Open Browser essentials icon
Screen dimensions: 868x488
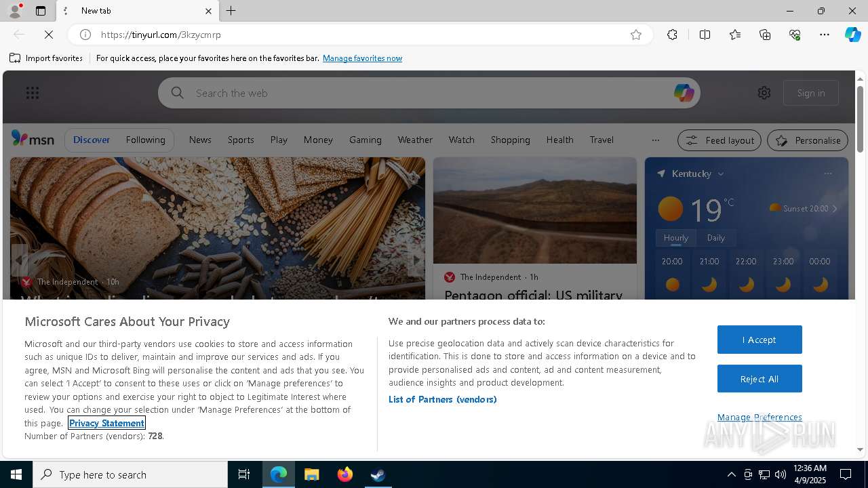point(795,35)
